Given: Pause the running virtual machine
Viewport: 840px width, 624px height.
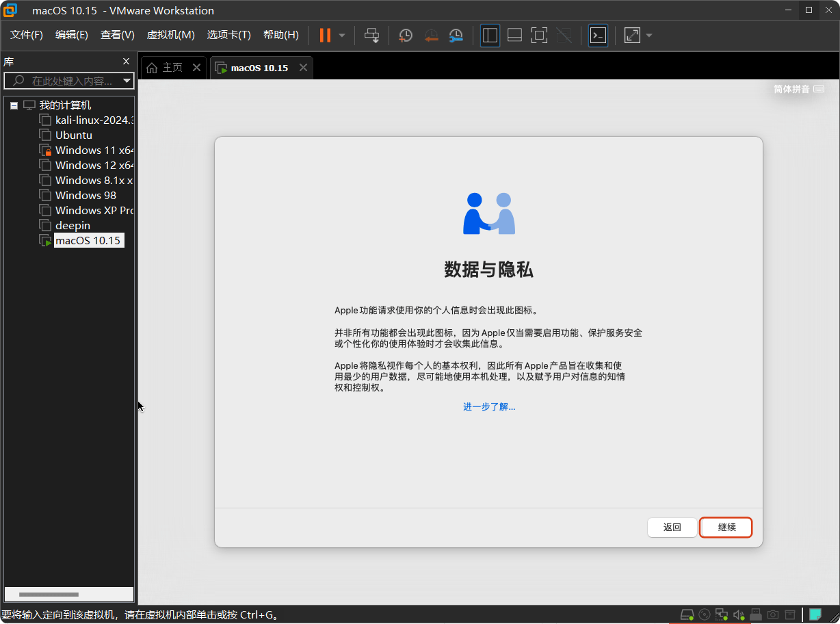Looking at the screenshot, I should click(x=323, y=35).
